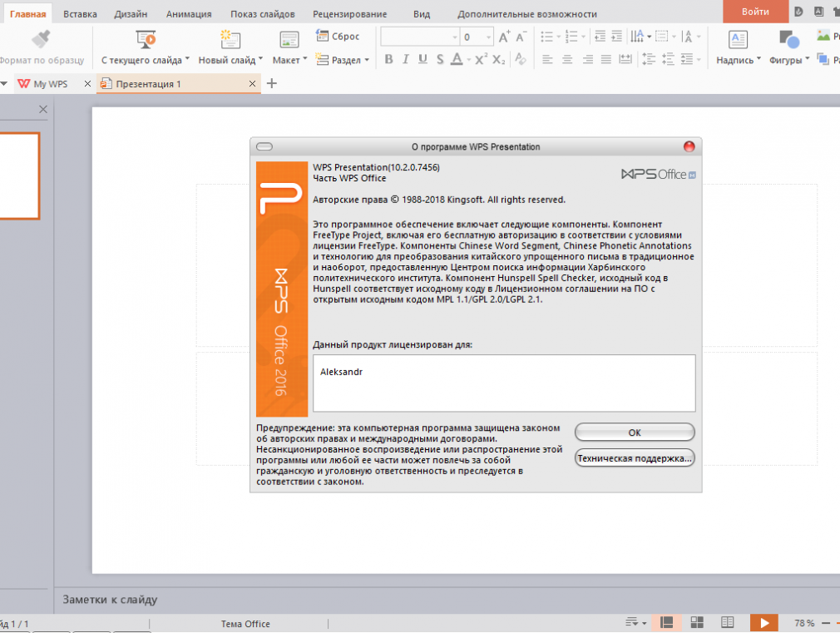The height and width of the screenshot is (633, 840).
Task: Switch to Reading view icon
Action: [x=727, y=622]
